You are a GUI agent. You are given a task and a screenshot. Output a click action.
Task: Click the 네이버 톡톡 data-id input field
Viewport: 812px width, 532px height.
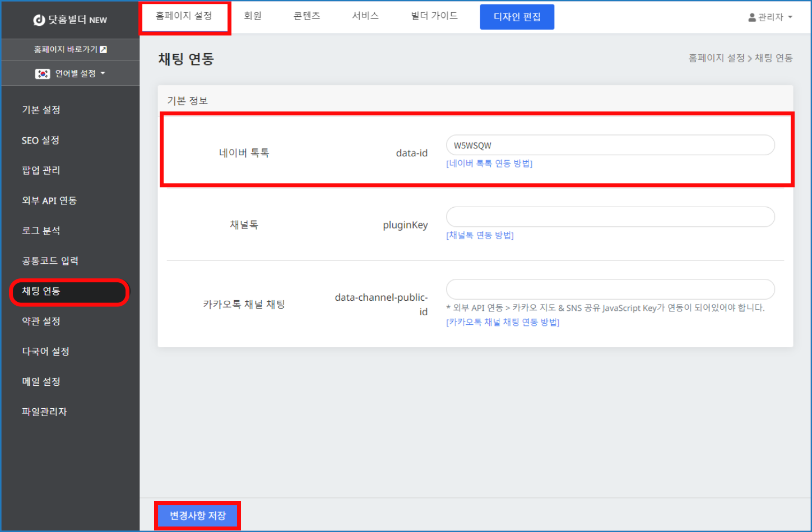click(610, 145)
